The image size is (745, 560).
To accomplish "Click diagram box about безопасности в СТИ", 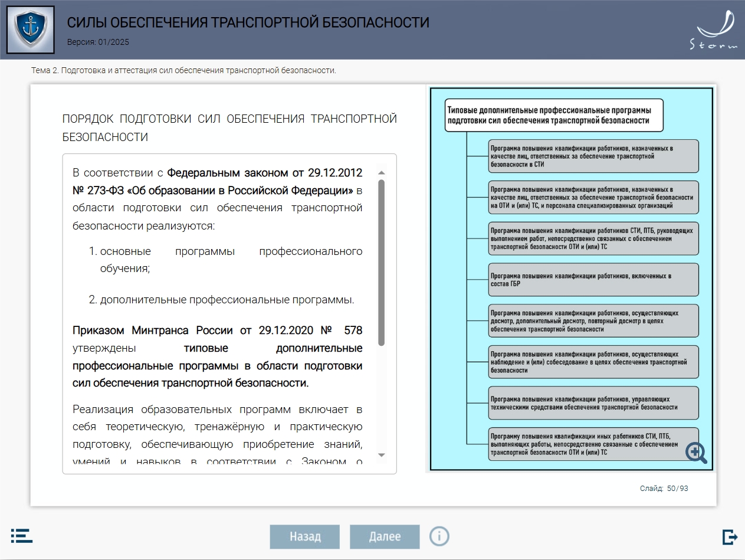I will coord(594,156).
